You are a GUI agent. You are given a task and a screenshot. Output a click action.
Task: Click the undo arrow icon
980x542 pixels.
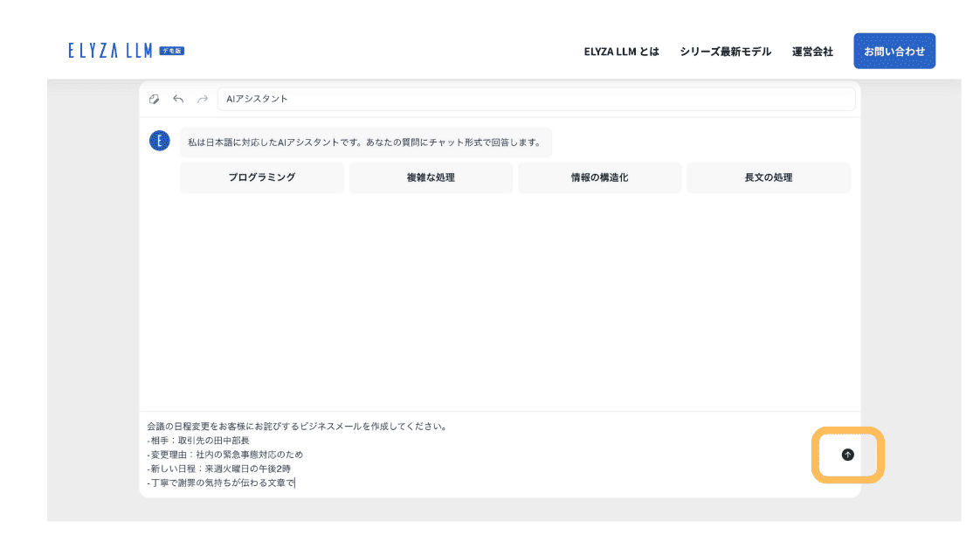(178, 99)
